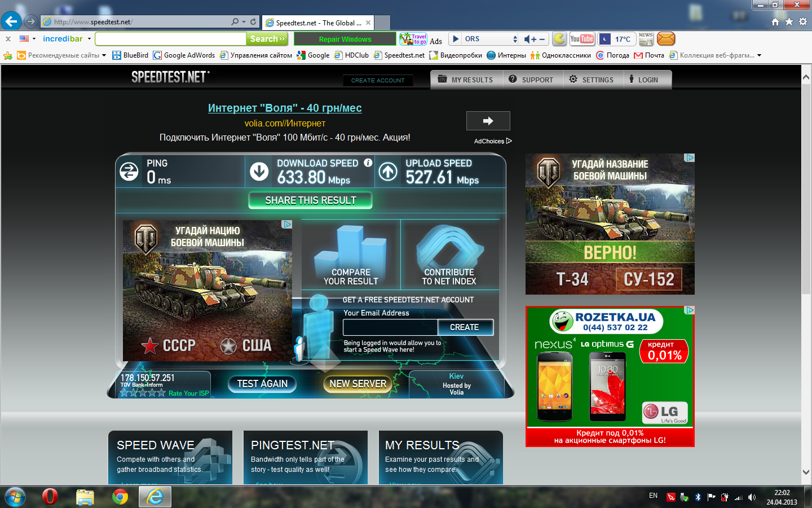Open the Pac-Man game toolbar icon

click(x=559, y=39)
